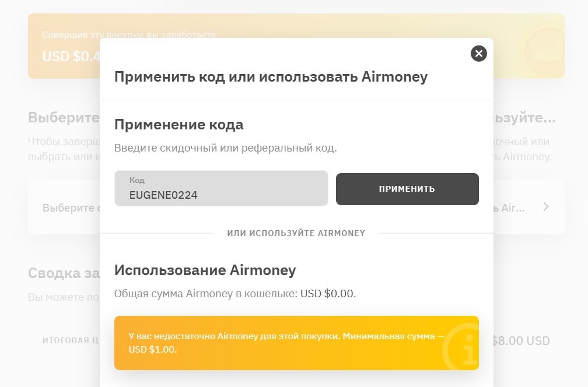Click the 'Применение кода' section heading
This screenshot has width=588, height=387.
coord(178,124)
